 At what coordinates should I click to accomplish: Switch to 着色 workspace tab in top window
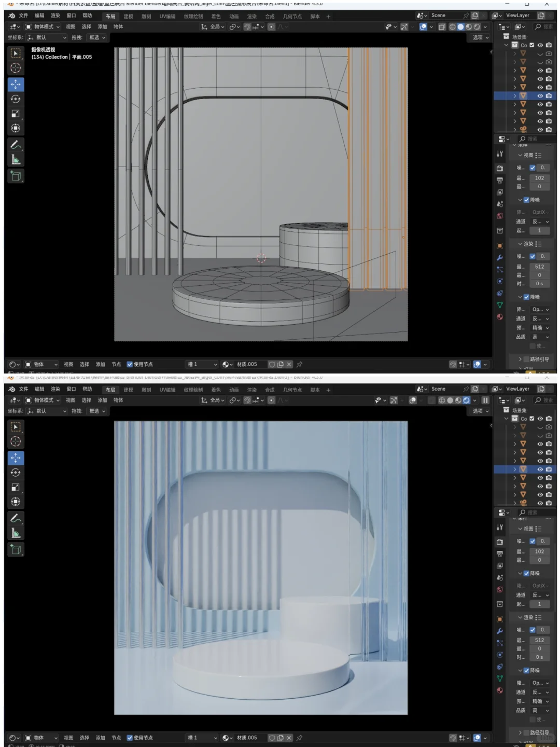coord(216,16)
